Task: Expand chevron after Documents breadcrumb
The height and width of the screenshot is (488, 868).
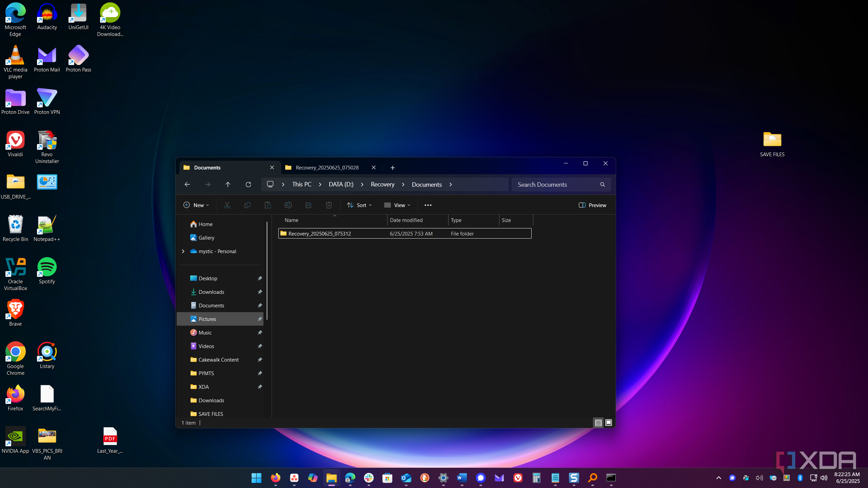Action: [x=451, y=184]
